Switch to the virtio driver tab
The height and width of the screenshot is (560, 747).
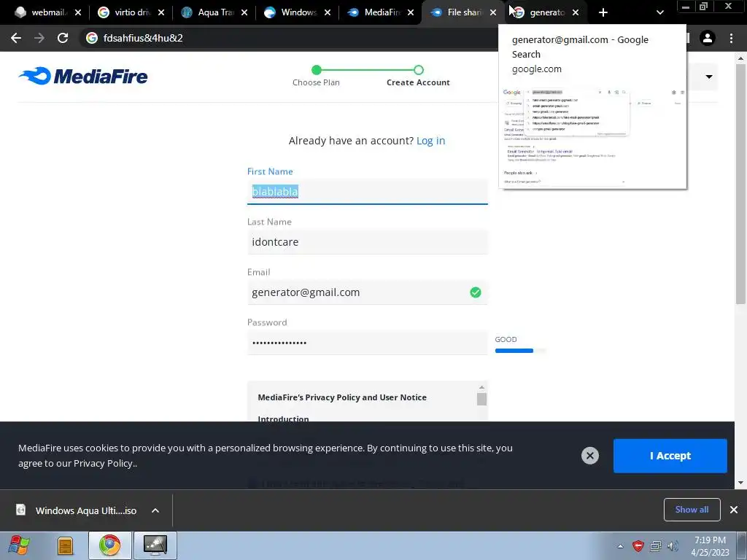[125, 12]
